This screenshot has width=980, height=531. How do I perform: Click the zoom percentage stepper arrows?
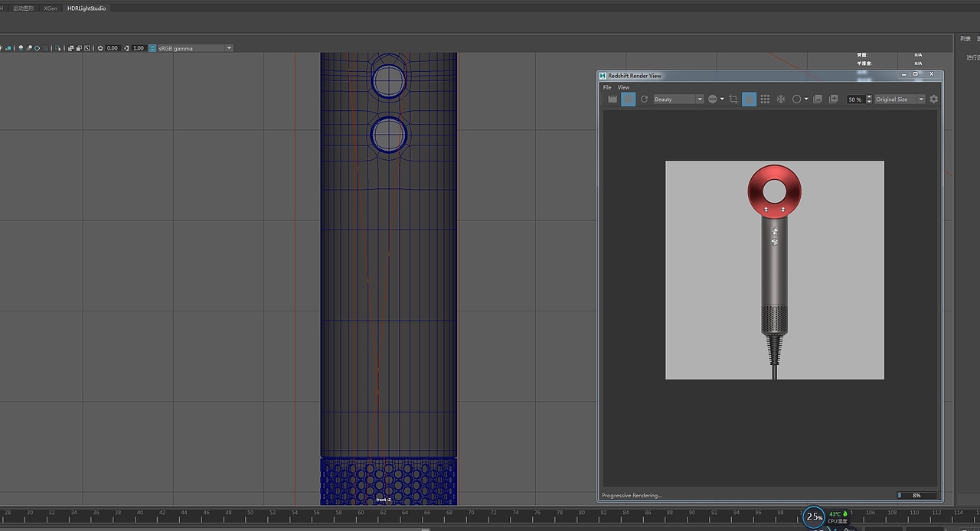point(867,99)
